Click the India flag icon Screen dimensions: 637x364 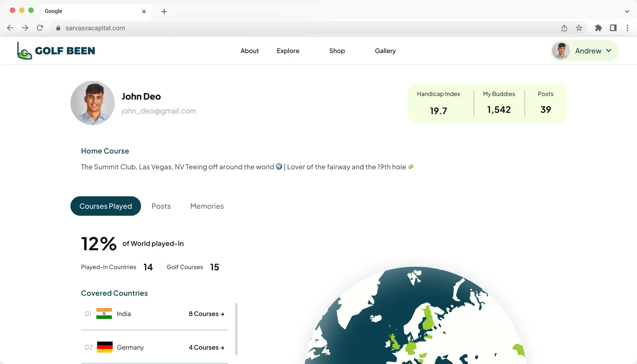pos(104,314)
